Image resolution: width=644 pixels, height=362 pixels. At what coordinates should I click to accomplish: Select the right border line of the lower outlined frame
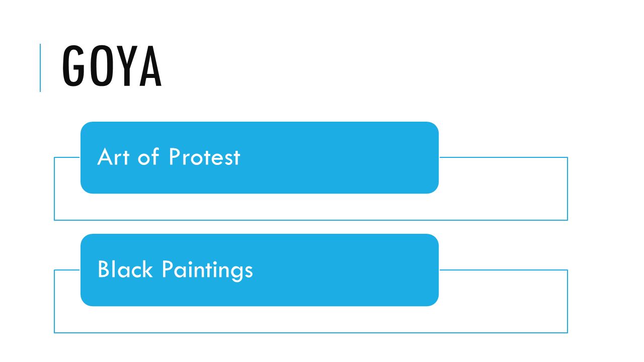pyautogui.click(x=568, y=301)
